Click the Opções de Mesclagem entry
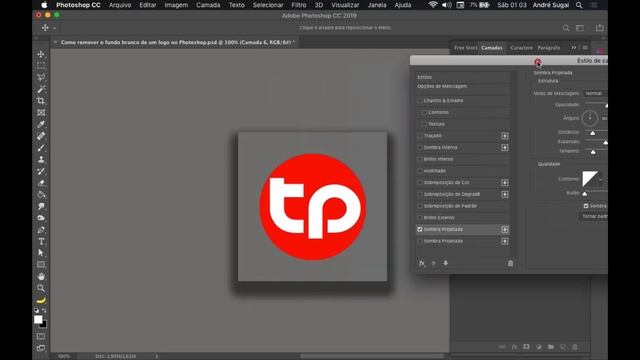 tap(442, 86)
